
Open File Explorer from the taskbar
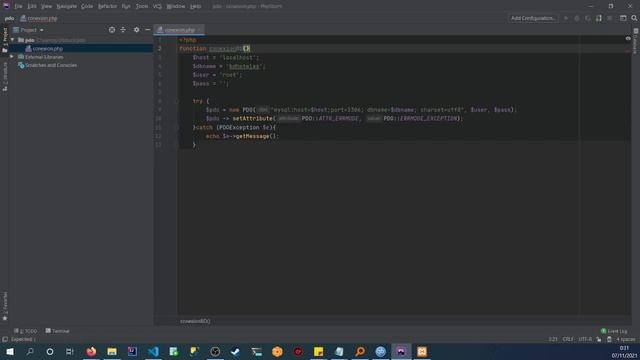112,351
